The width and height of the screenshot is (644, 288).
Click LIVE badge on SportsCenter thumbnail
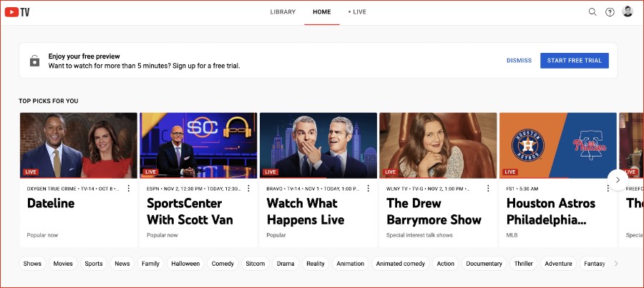[x=151, y=172]
